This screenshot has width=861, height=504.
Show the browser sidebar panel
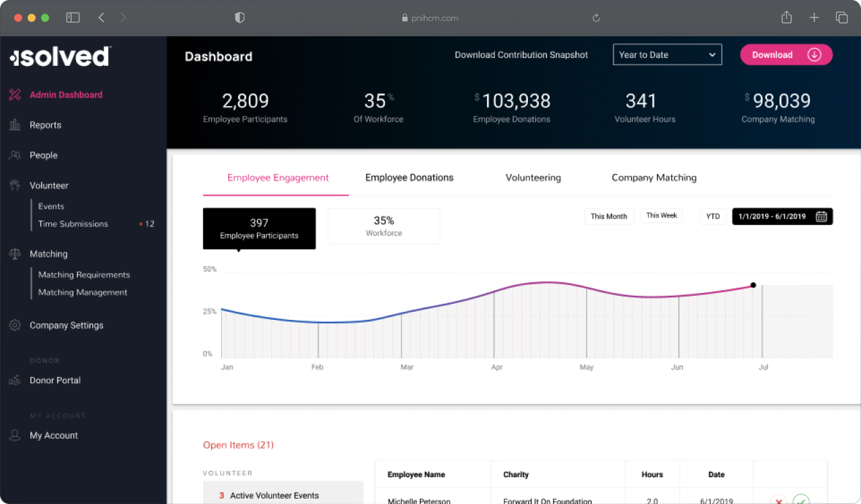(73, 18)
